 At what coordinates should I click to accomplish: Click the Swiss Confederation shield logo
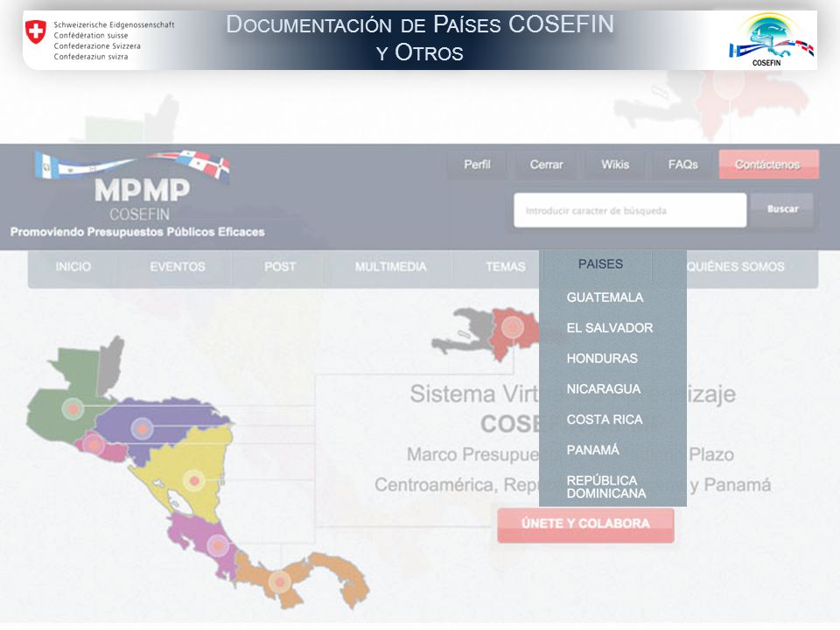(36, 32)
